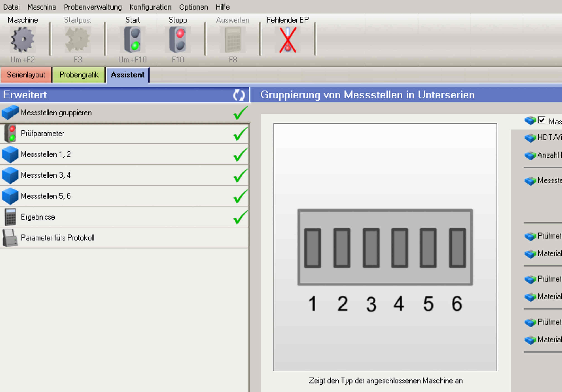Toggle the checked checkbox at top right

pos(541,120)
